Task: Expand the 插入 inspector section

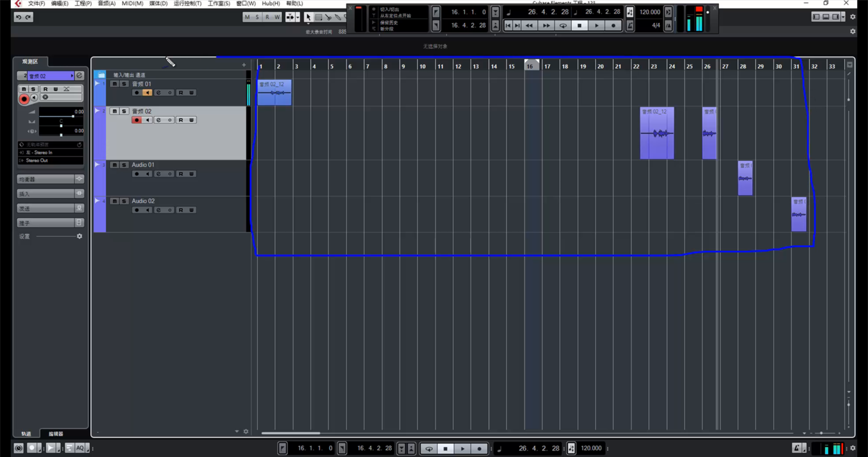Action: pos(46,193)
